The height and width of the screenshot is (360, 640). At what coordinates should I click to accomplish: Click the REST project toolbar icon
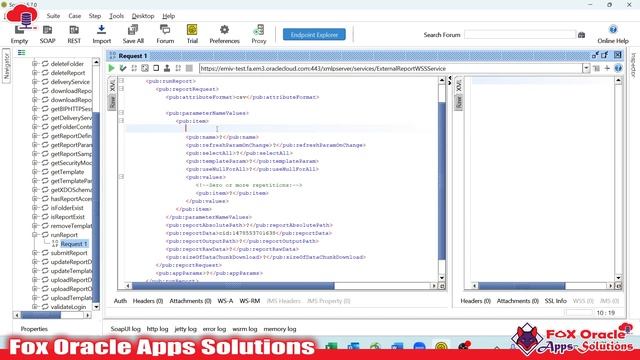pos(74,30)
